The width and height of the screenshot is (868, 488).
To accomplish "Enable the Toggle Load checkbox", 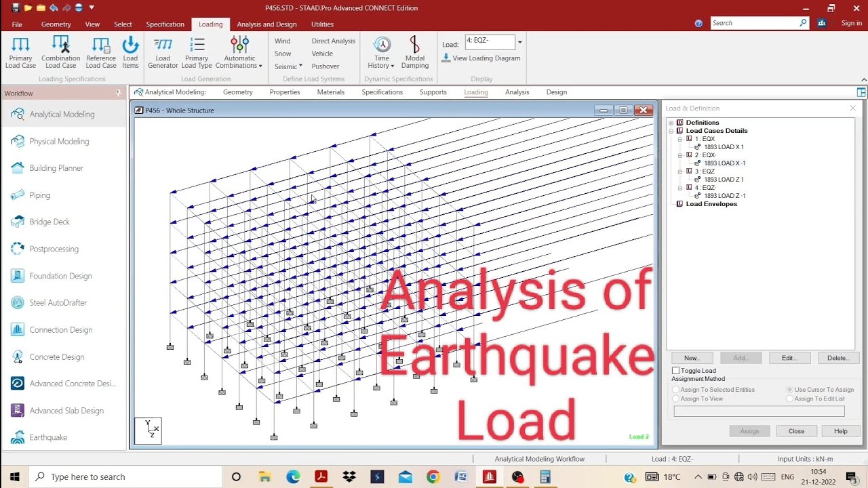I will (675, 371).
